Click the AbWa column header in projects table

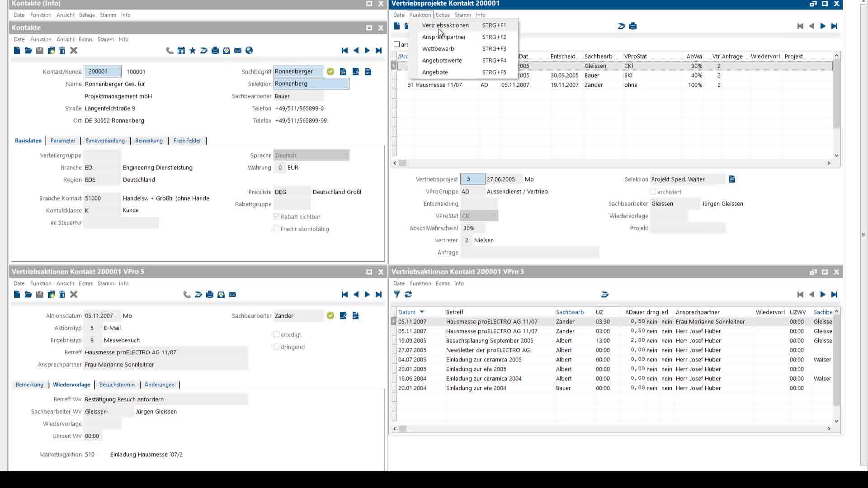(x=694, y=56)
